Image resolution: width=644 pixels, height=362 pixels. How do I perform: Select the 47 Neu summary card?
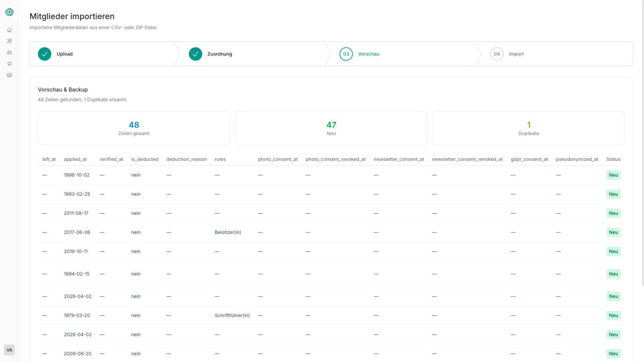coord(331,128)
